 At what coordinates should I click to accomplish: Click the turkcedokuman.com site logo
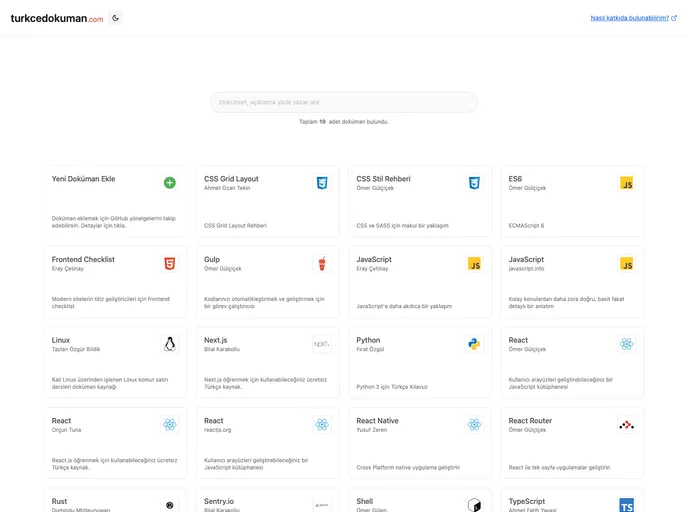point(57,18)
